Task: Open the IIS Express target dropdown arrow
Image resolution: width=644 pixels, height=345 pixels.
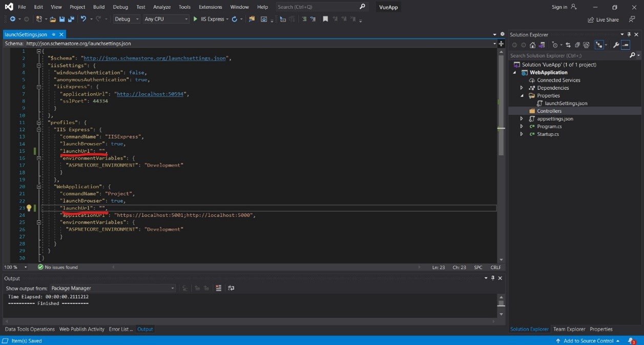Action: 227,19
